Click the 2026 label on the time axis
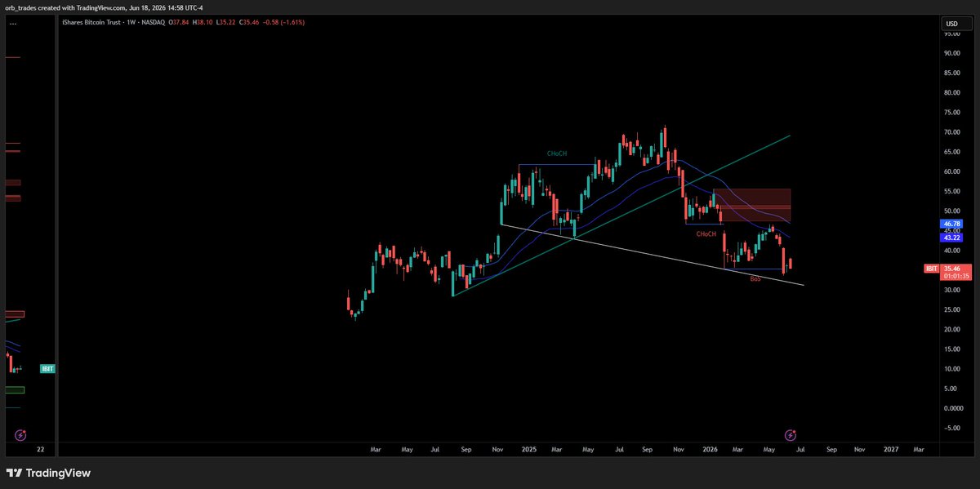980x489 pixels. [710, 449]
